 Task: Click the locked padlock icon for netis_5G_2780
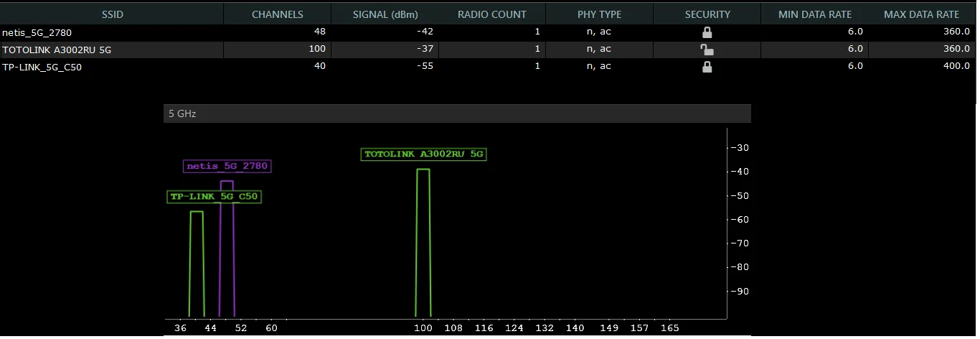pos(707,32)
